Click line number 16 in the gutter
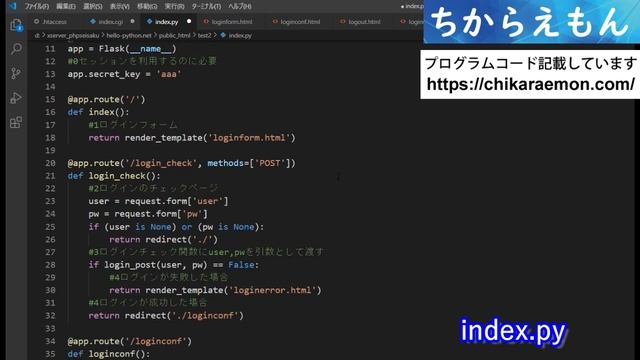640x360 pixels. [50, 112]
